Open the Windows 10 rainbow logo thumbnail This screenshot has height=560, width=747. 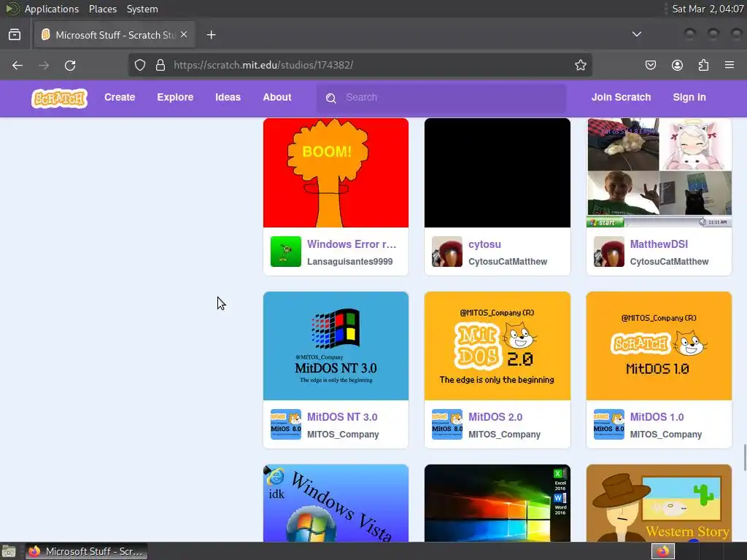[498, 503]
